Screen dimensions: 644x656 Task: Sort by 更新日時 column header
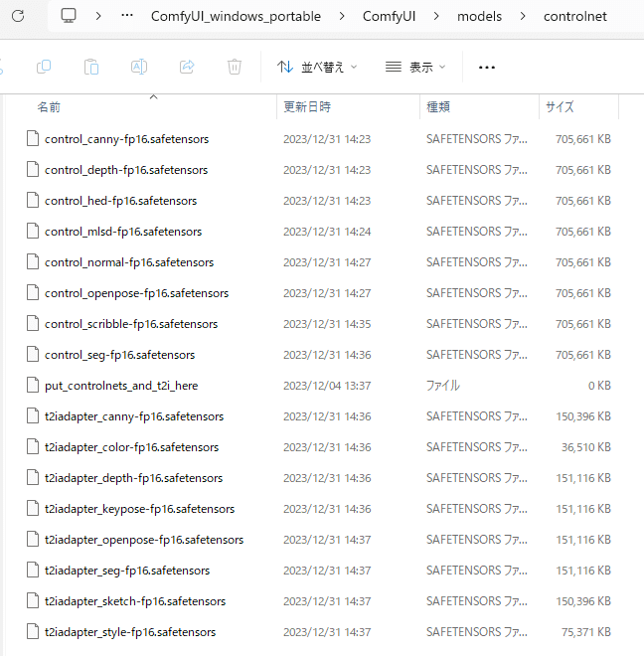(x=307, y=107)
